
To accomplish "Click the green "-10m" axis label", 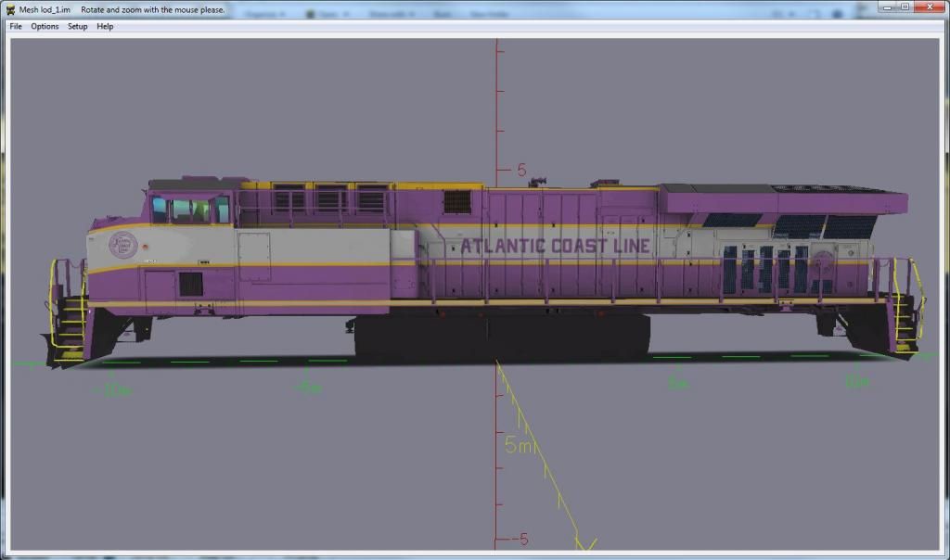I will [x=112, y=390].
